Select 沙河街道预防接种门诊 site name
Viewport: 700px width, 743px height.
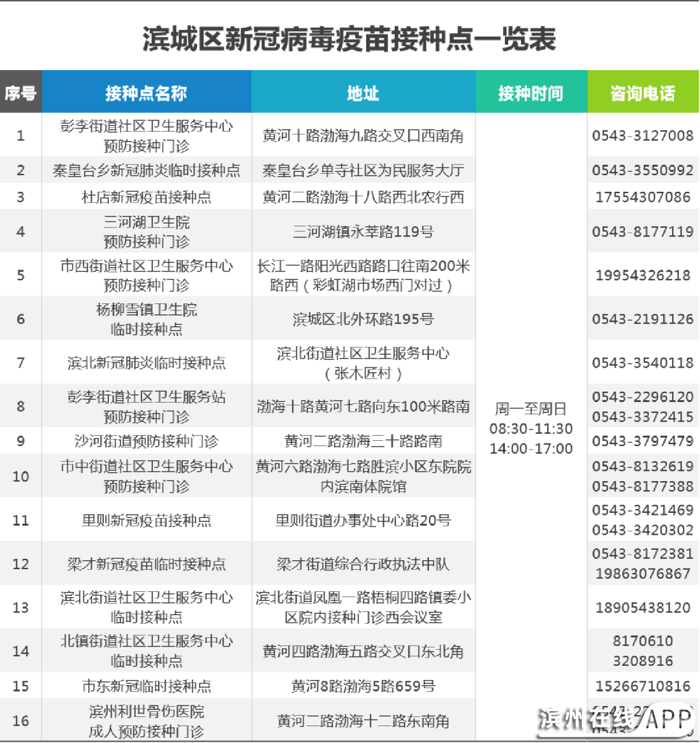(x=146, y=441)
